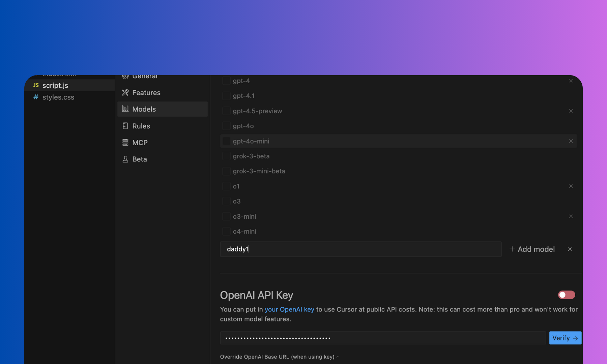The height and width of the screenshot is (364, 607).
Task: Enable the grok-3-beta model checkbox
Action: tap(226, 156)
